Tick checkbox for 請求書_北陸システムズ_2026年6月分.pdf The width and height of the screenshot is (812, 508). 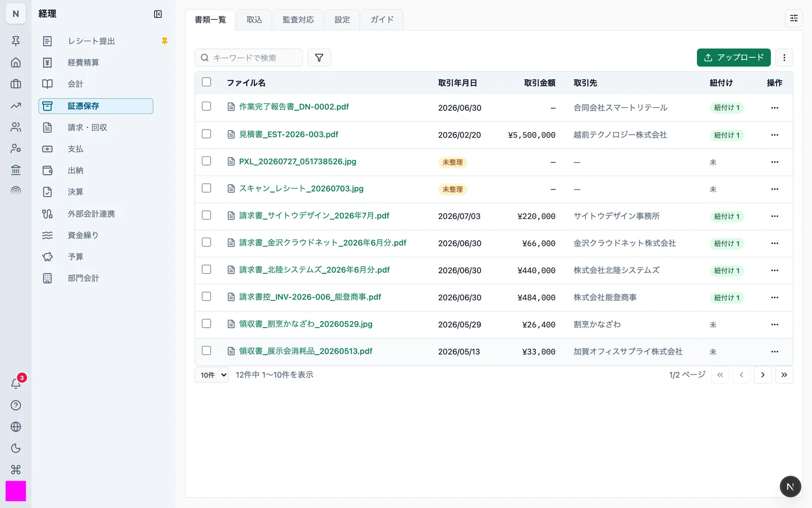[x=207, y=269]
